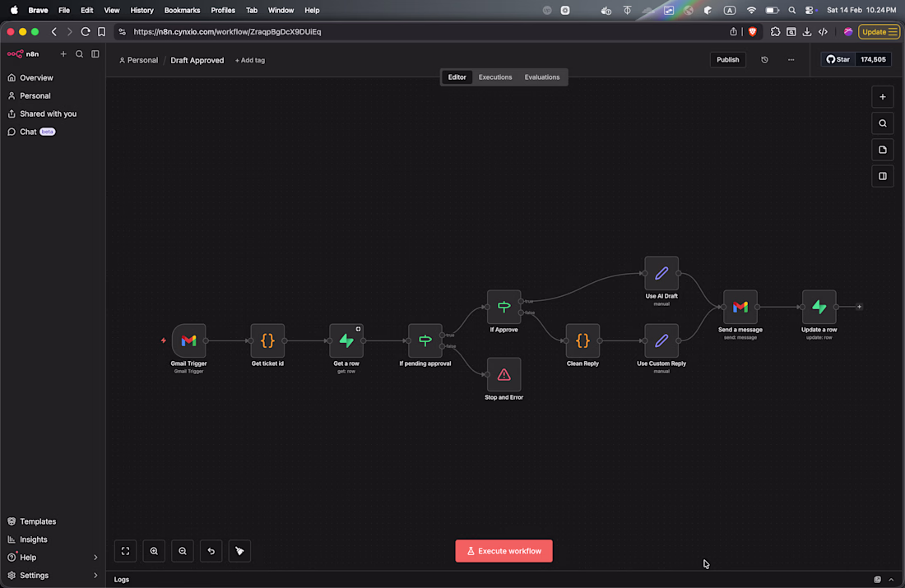The image size is (905, 588).
Task: Open workflow history icon
Action: (x=765, y=60)
